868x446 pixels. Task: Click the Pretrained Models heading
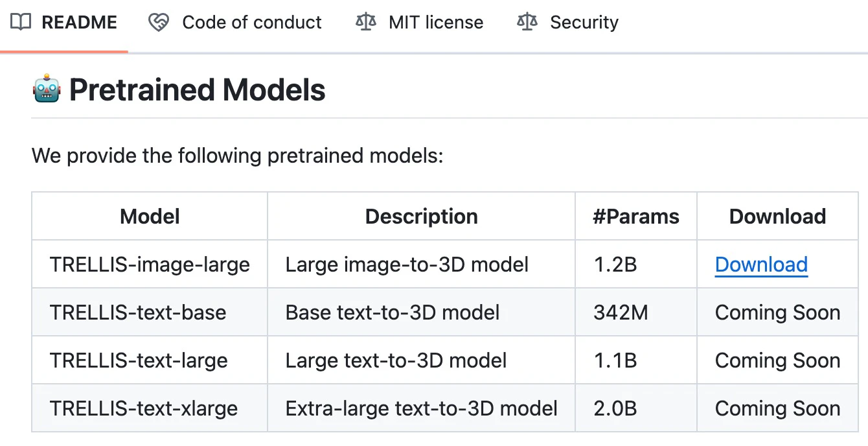pos(197,89)
